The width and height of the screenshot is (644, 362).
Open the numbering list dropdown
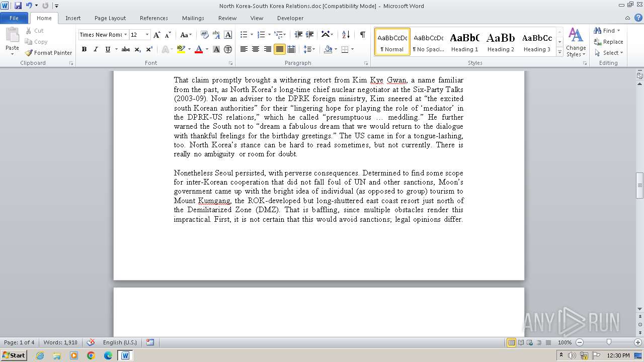(x=269, y=35)
